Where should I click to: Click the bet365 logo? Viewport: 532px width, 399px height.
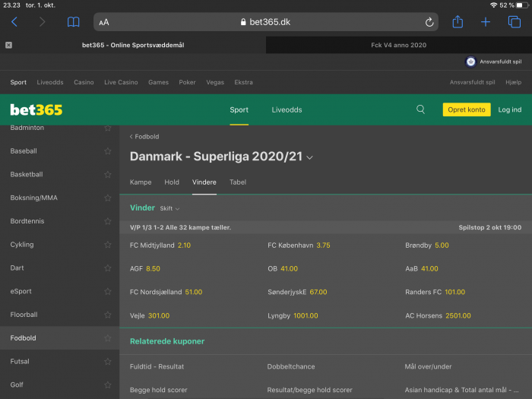click(36, 109)
